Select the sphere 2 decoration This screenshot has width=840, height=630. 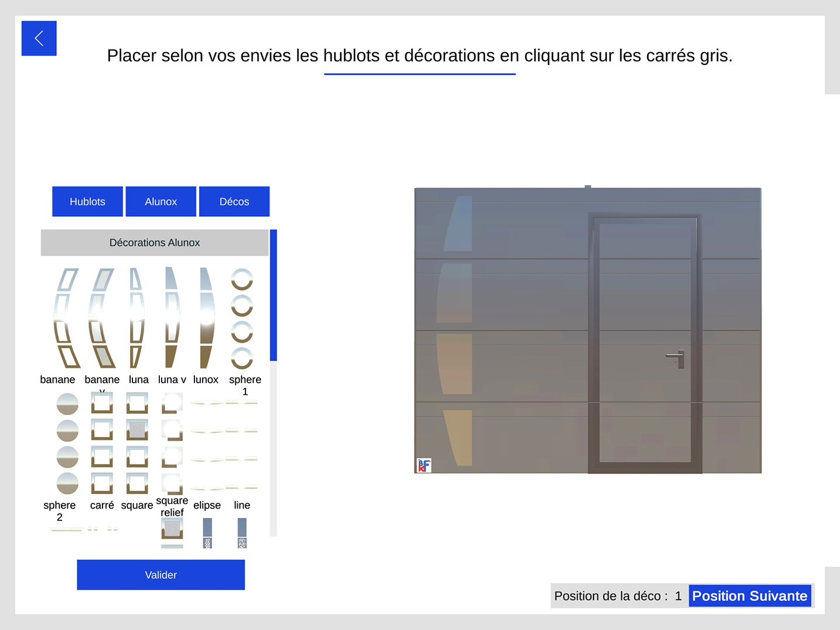point(67,444)
